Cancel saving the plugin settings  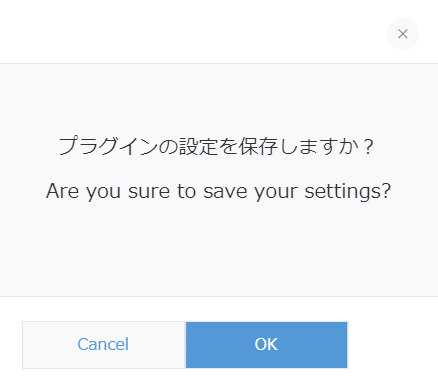[x=104, y=345]
